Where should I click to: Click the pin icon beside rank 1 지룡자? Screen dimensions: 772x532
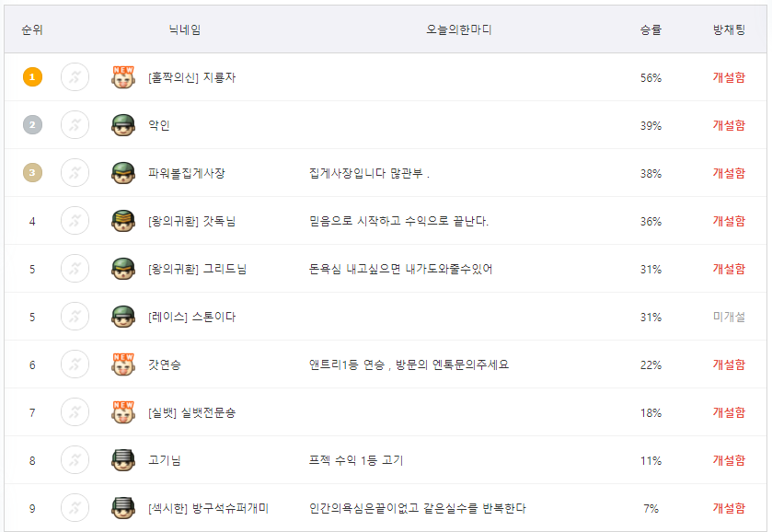pyautogui.click(x=75, y=77)
